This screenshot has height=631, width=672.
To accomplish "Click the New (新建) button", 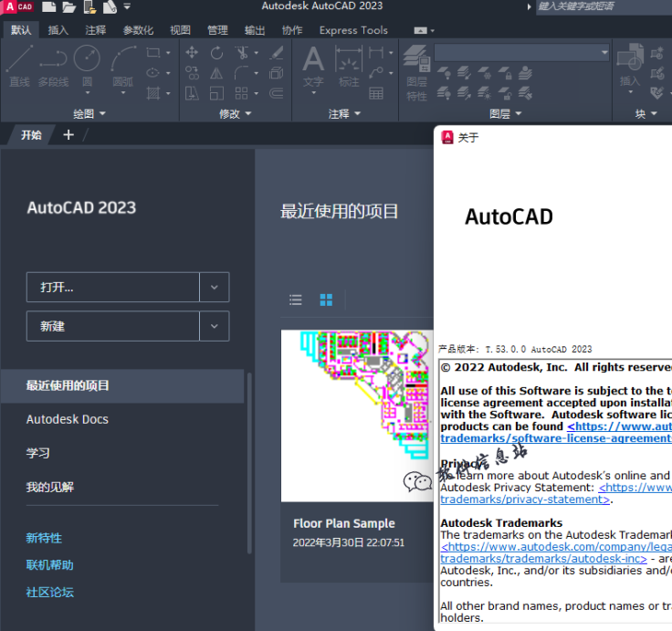I will [113, 326].
